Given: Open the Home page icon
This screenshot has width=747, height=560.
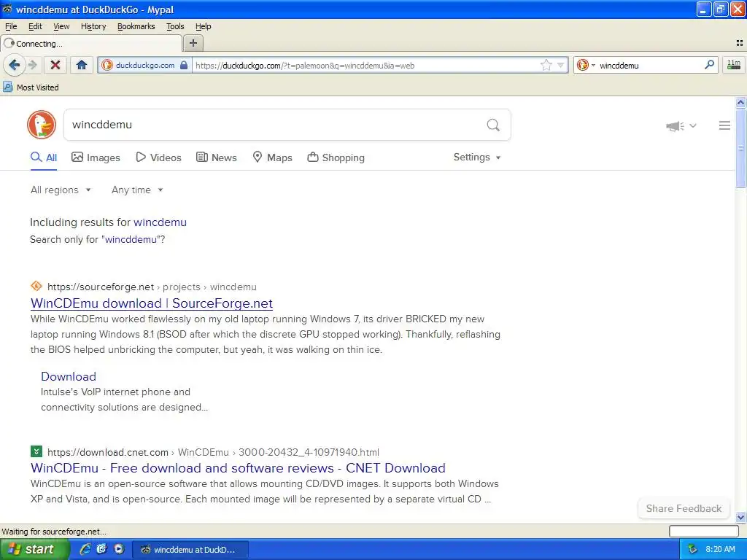Looking at the screenshot, I should pos(82,65).
